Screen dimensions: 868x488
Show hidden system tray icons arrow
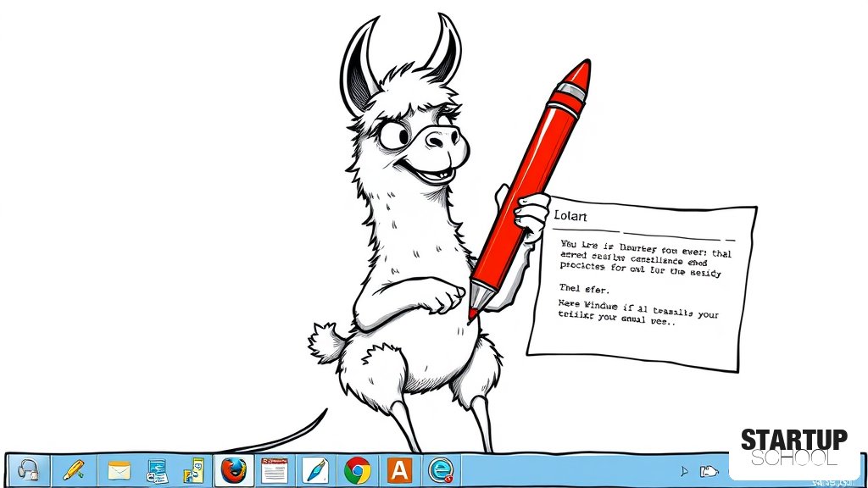coord(684,471)
